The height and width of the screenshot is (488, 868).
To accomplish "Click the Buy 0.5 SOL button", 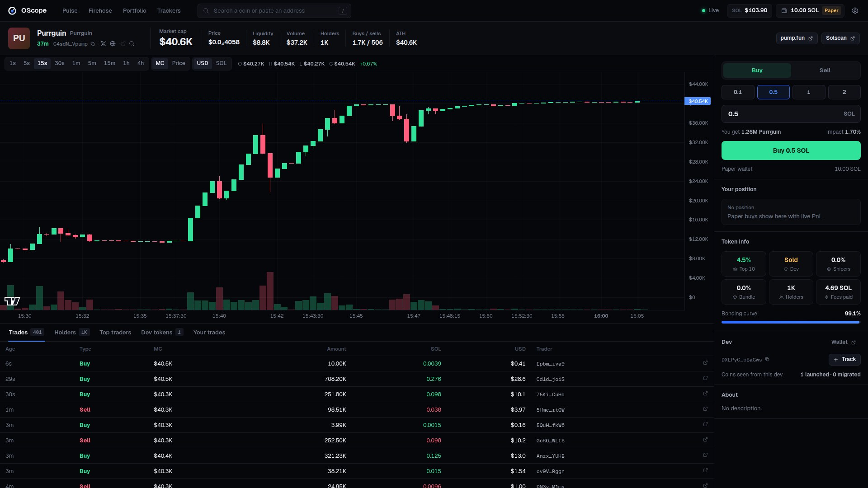I will 791,150.
